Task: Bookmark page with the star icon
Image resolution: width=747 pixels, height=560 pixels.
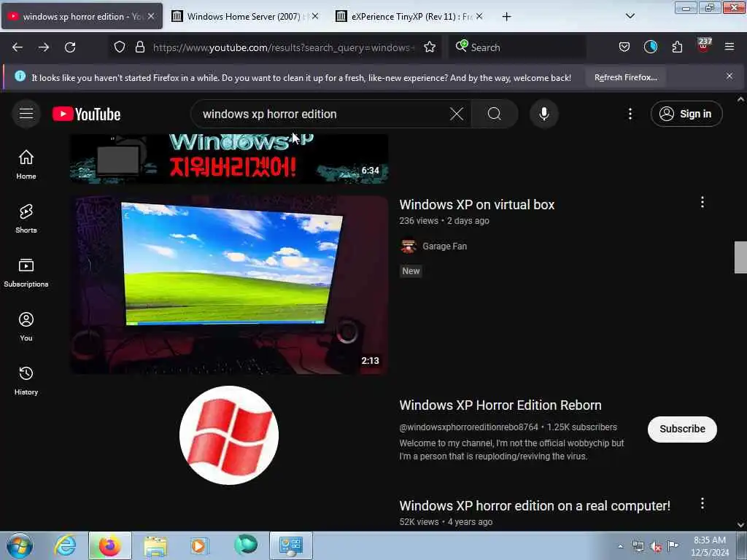Action: tap(430, 47)
